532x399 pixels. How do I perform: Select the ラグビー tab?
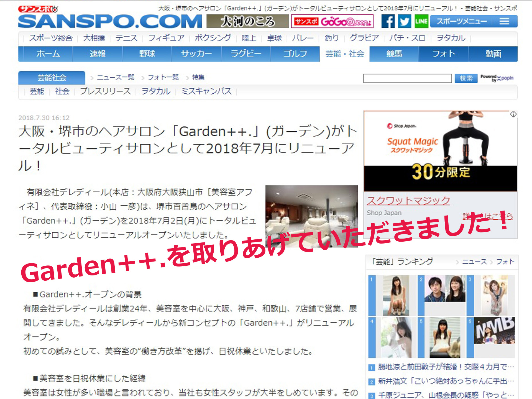[x=246, y=54]
